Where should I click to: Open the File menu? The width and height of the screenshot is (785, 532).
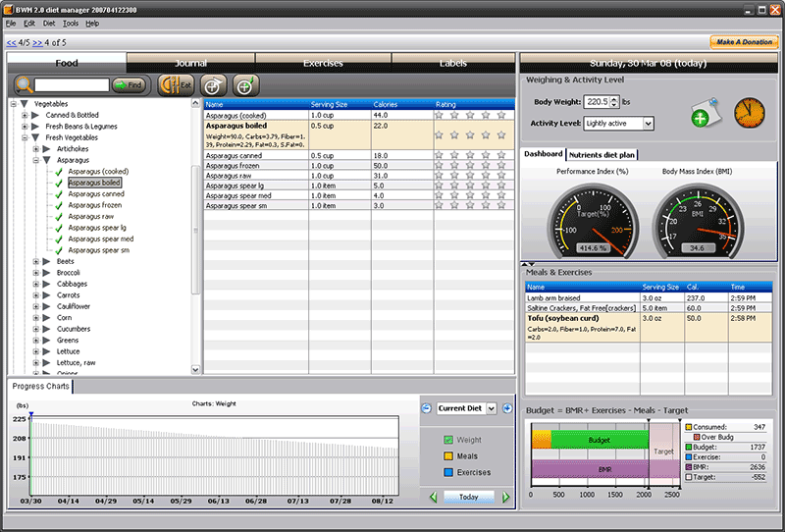11,24
